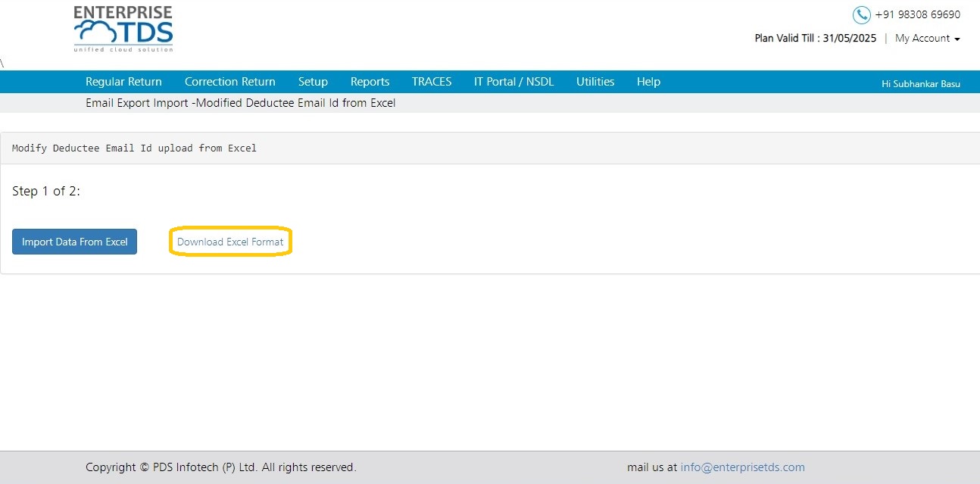Click the +91 98308 69690 phone number
Screen dimensions: 980x484
click(x=918, y=14)
